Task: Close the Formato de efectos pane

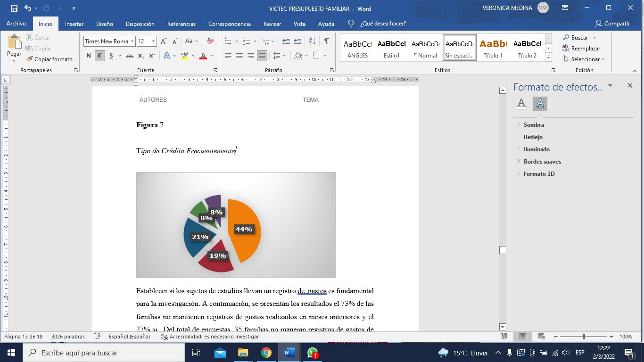Action: [630, 85]
